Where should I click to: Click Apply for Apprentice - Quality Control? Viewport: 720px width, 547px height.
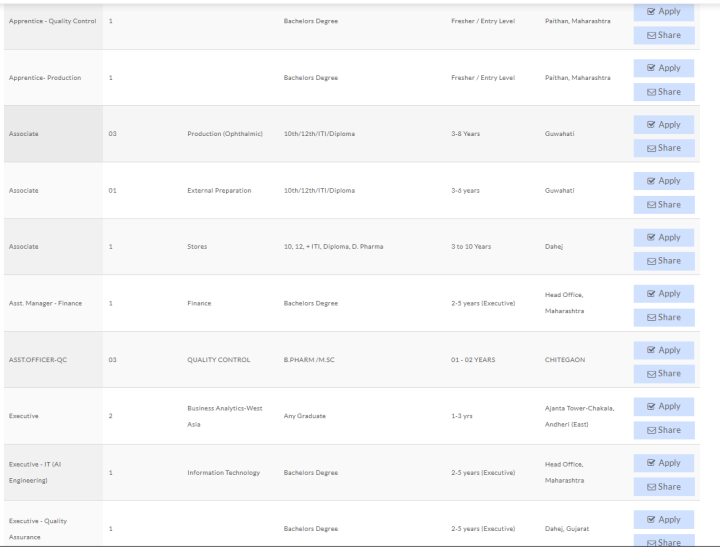coord(663,12)
